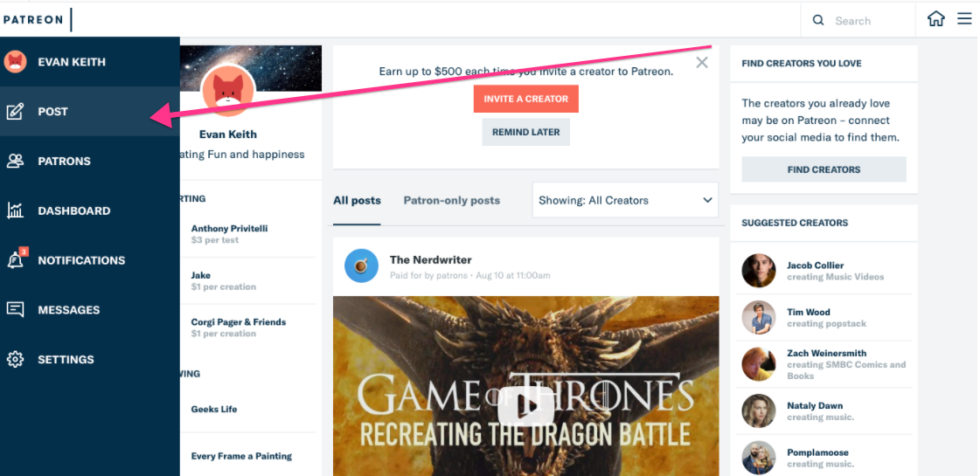The image size is (980, 476).
Task: Open Patrons via the people icon
Action: coord(15,161)
